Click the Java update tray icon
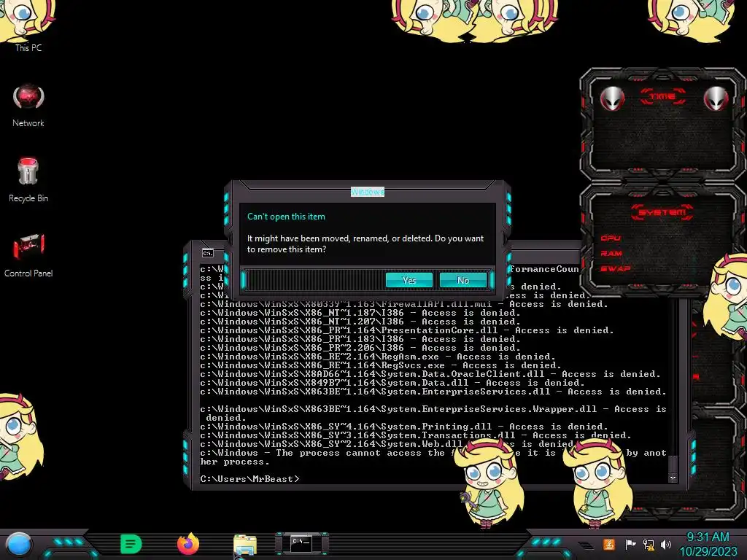This screenshot has width=747, height=560. tap(608, 544)
